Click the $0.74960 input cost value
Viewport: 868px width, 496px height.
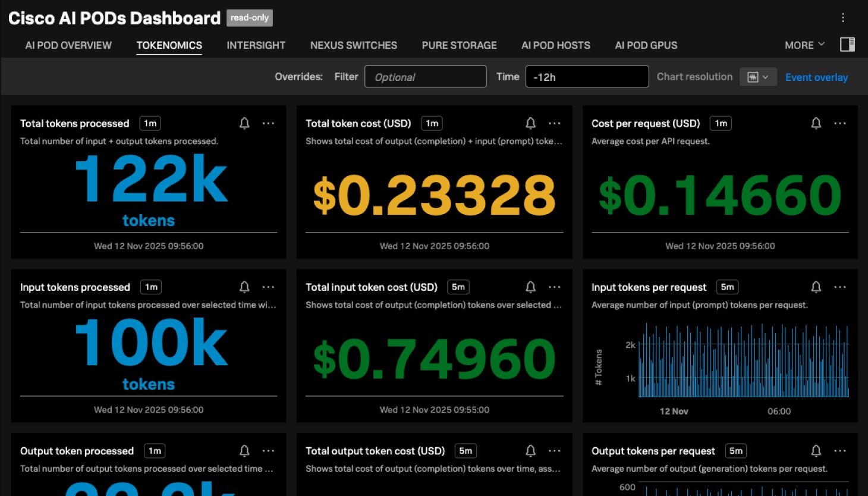click(x=435, y=359)
